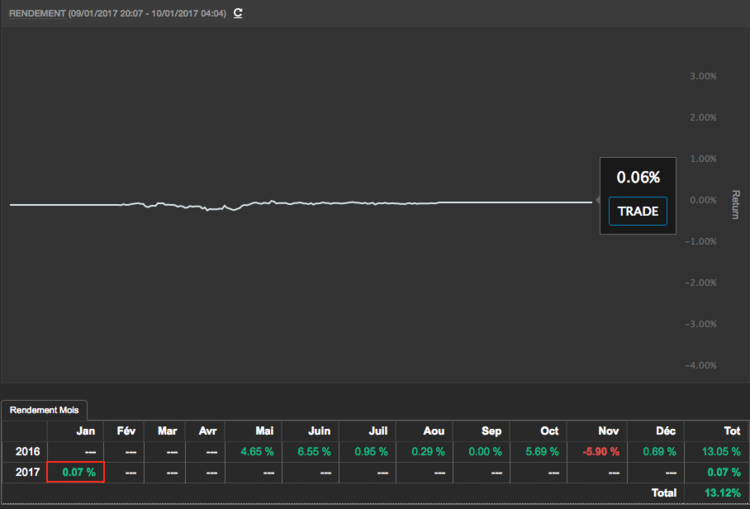750x509 pixels.
Task: Click the -4.00% label on the return axis
Action: (701, 365)
